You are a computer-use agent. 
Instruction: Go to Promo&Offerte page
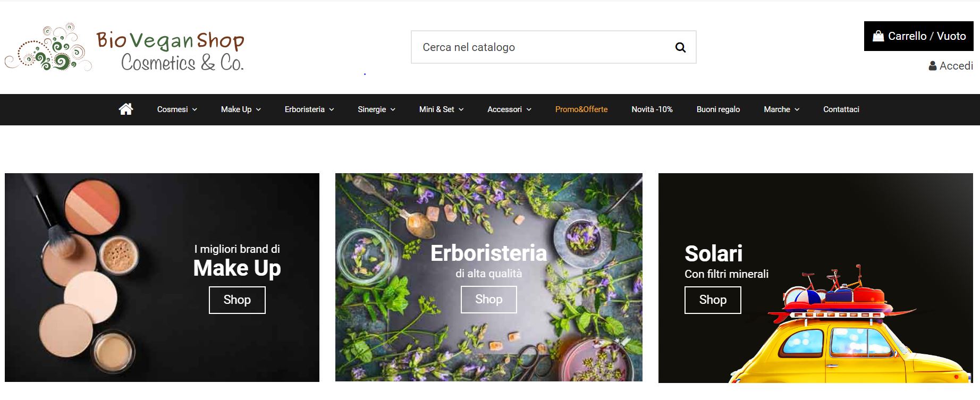pyautogui.click(x=581, y=109)
